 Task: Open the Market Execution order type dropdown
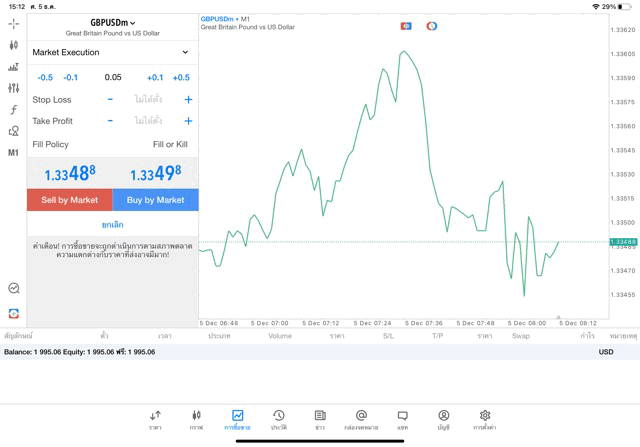coord(111,52)
